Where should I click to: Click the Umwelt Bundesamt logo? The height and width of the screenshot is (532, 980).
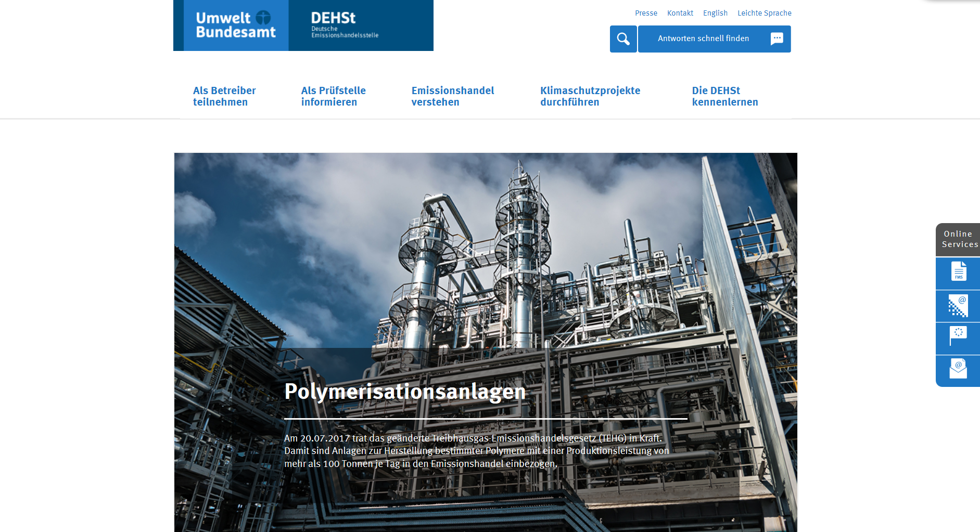click(236, 25)
